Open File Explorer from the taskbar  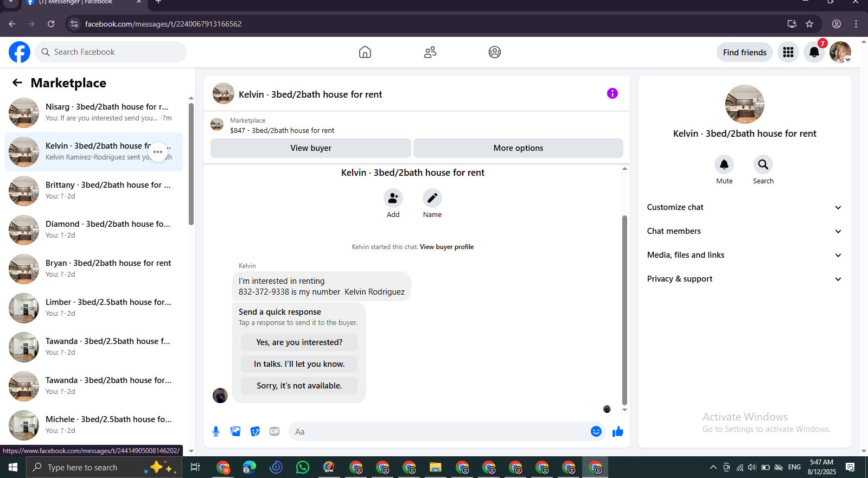[436, 467]
